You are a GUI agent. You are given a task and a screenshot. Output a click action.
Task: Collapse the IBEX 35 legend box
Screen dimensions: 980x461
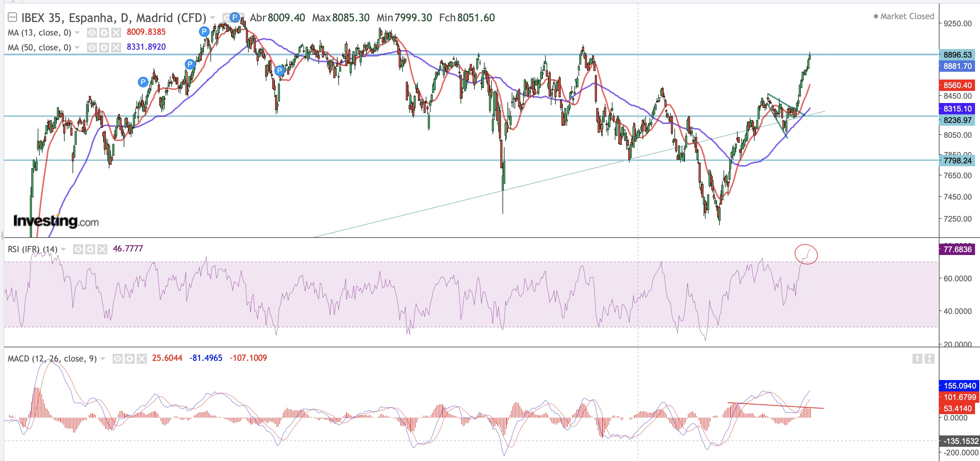click(12, 17)
